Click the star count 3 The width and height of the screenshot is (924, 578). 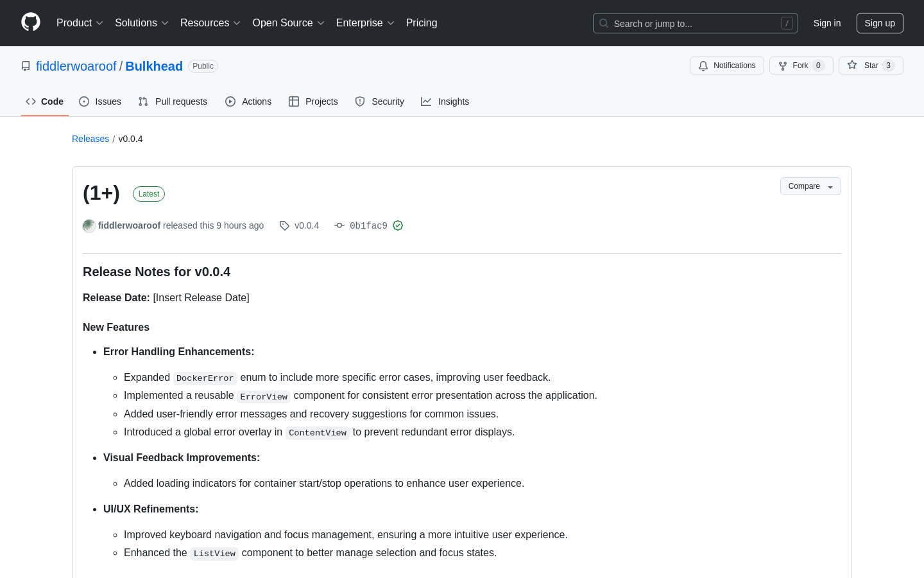tap(888, 66)
